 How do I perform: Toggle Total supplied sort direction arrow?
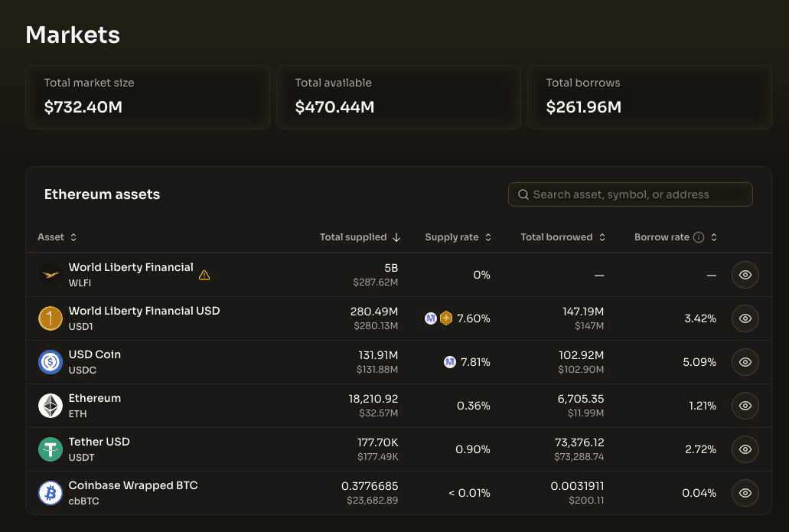[396, 237]
